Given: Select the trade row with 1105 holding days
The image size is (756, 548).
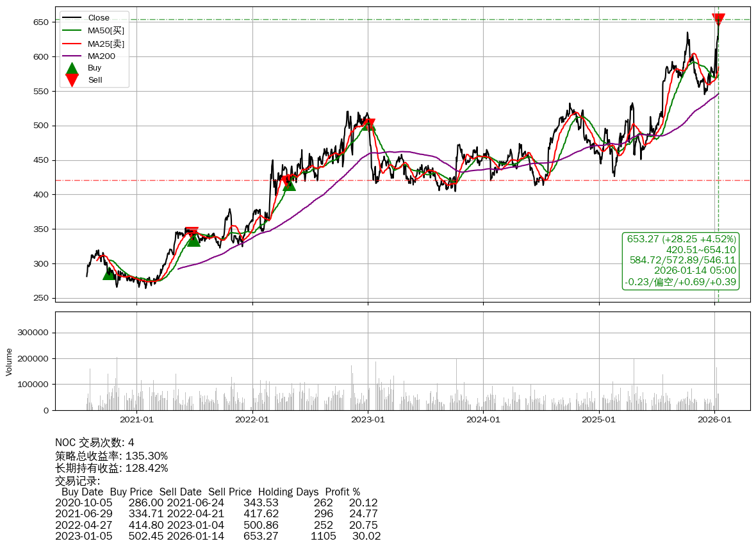Looking at the screenshot, I should [x=218, y=536].
